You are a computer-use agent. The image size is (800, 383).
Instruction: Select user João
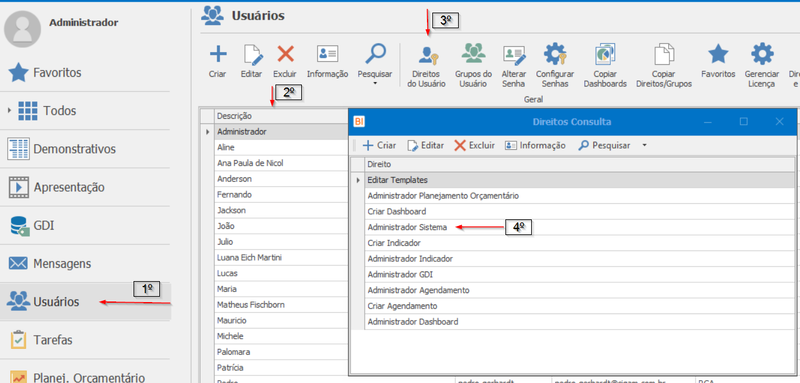281,226
